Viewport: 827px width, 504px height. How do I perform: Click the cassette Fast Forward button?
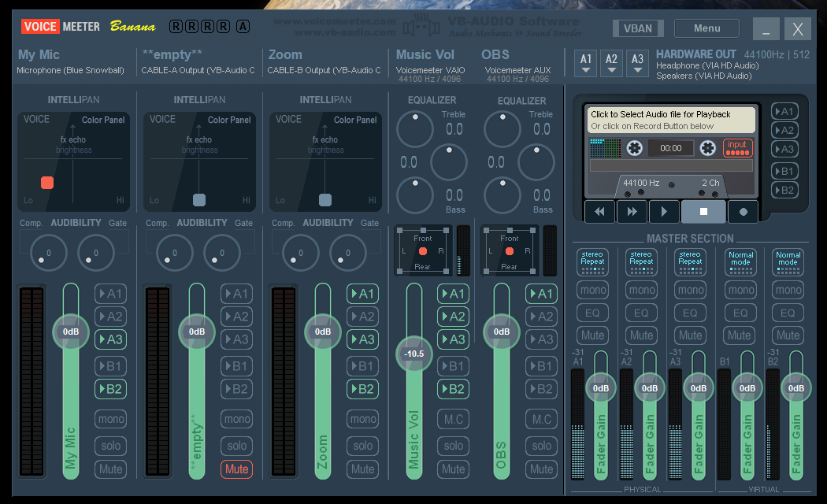pos(632,211)
